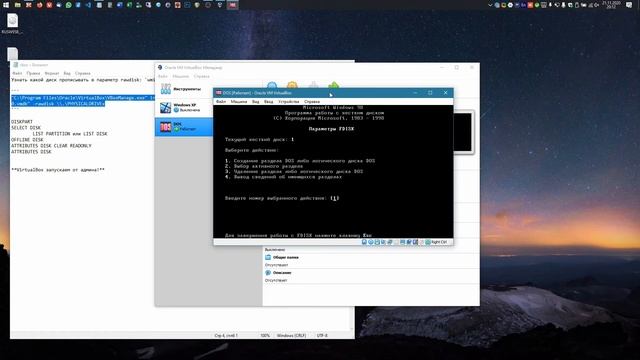The width and height of the screenshot is (640, 360).
Task: Click ATTRIBUTES DISK CLEAR READONLY line
Action: (51, 146)
